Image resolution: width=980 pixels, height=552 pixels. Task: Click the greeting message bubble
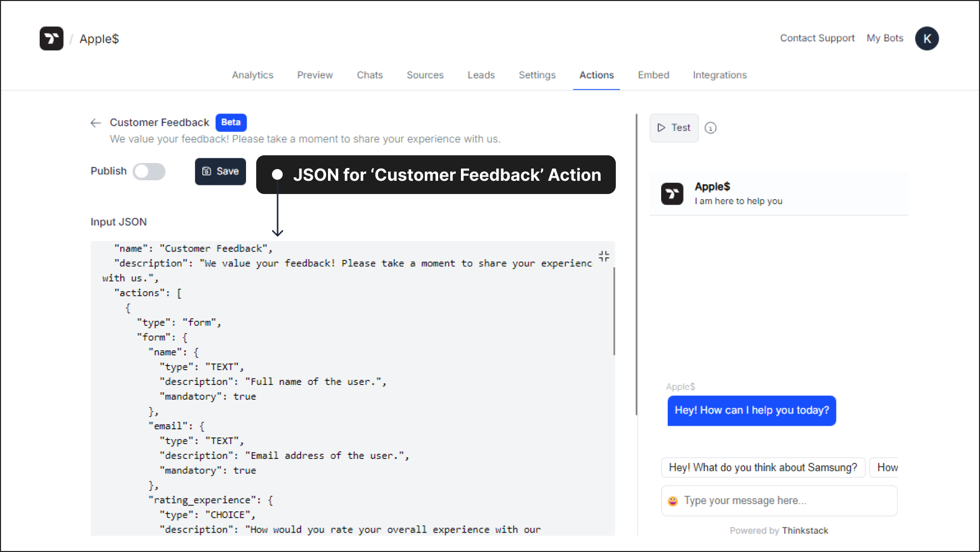click(752, 410)
